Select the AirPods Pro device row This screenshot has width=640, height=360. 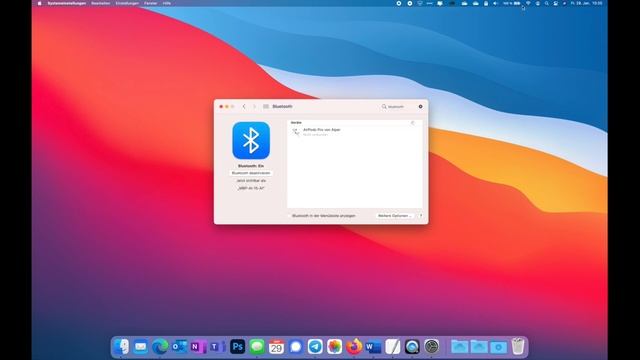tap(354, 132)
